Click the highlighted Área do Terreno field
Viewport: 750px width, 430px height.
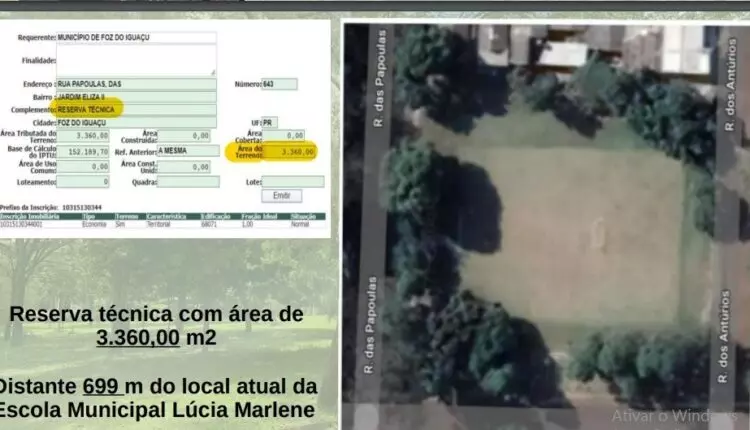[x=291, y=152]
